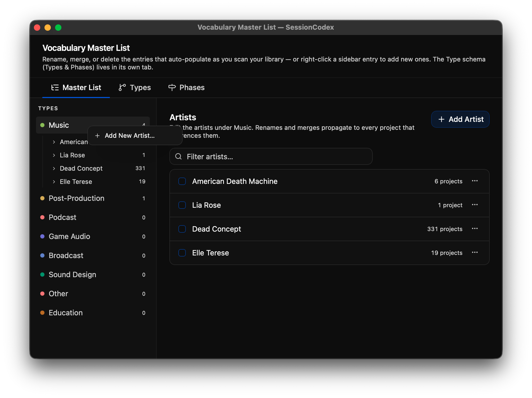Click the Master List tab icon
This screenshot has height=398, width=532.
pos(55,87)
